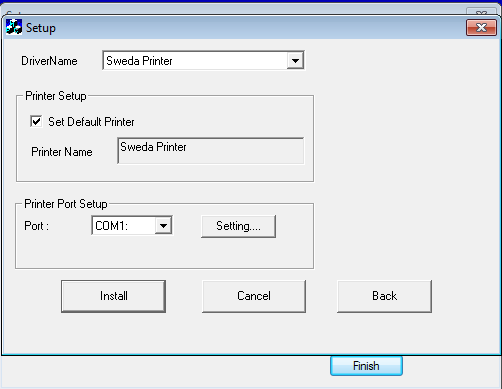Viewport: 502px width, 389px height.
Task: Click the DriverName label
Action: pos(49,61)
